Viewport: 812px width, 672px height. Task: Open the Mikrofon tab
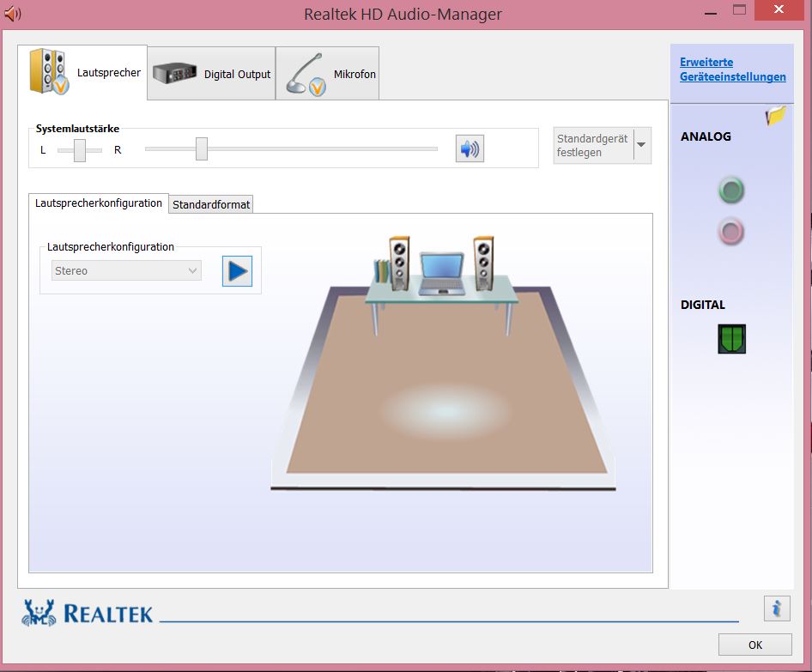[327, 74]
